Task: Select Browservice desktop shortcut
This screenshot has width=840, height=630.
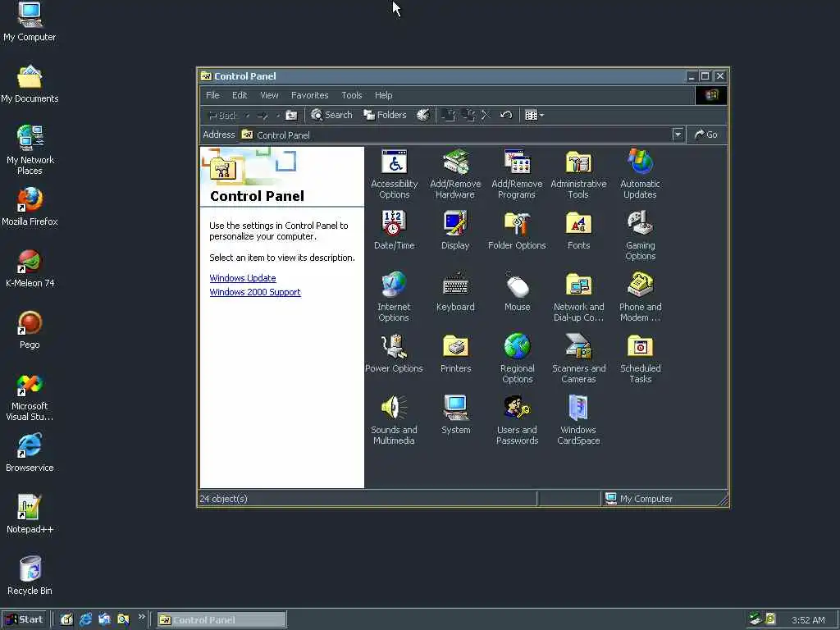Action: tap(30, 453)
